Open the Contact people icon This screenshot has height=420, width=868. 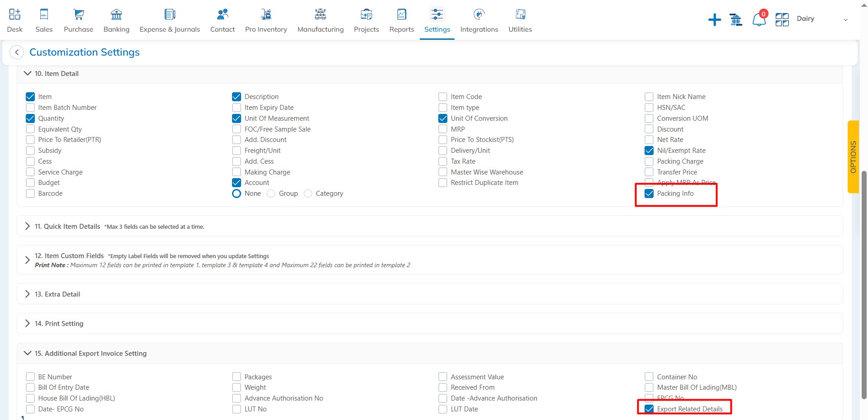(x=223, y=14)
